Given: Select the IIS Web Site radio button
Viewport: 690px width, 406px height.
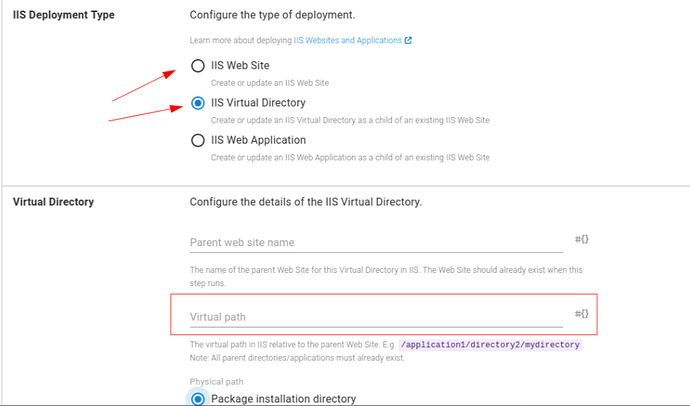Looking at the screenshot, I should pos(198,66).
